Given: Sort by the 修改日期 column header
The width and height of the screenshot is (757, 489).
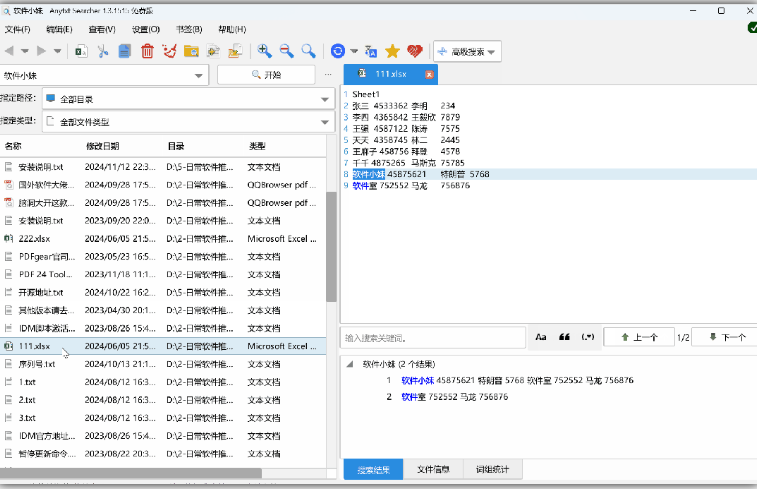Looking at the screenshot, I should [102, 146].
